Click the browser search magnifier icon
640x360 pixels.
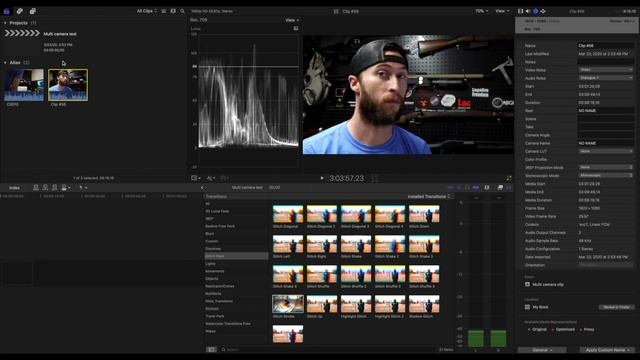click(x=182, y=11)
